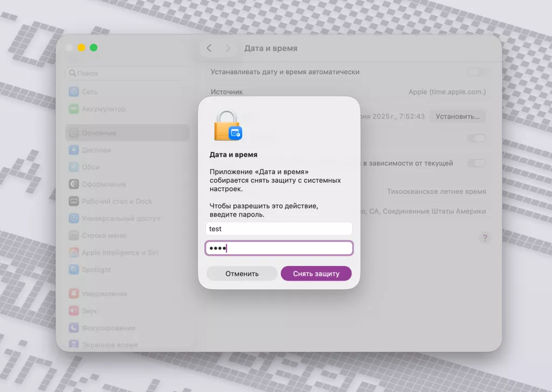Select the Обои sidebar icon
552x392 pixels.
pos(89,167)
